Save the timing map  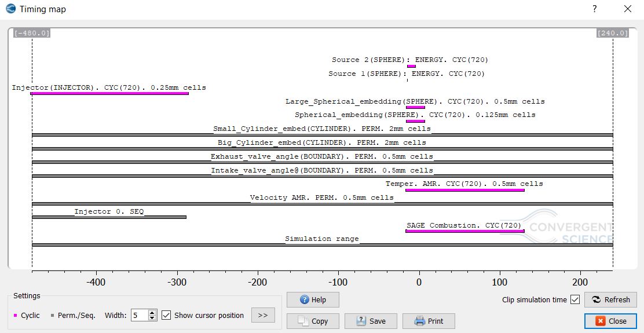371,321
